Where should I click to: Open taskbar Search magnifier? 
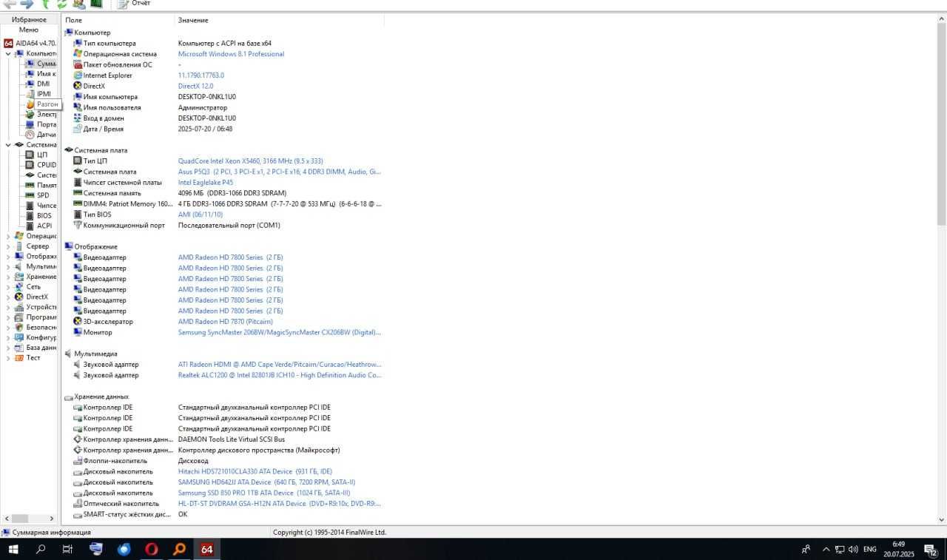pos(41,549)
